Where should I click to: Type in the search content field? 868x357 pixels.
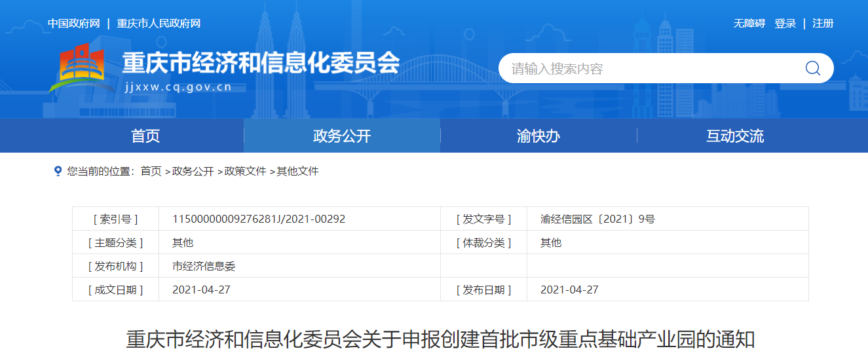[x=649, y=68]
